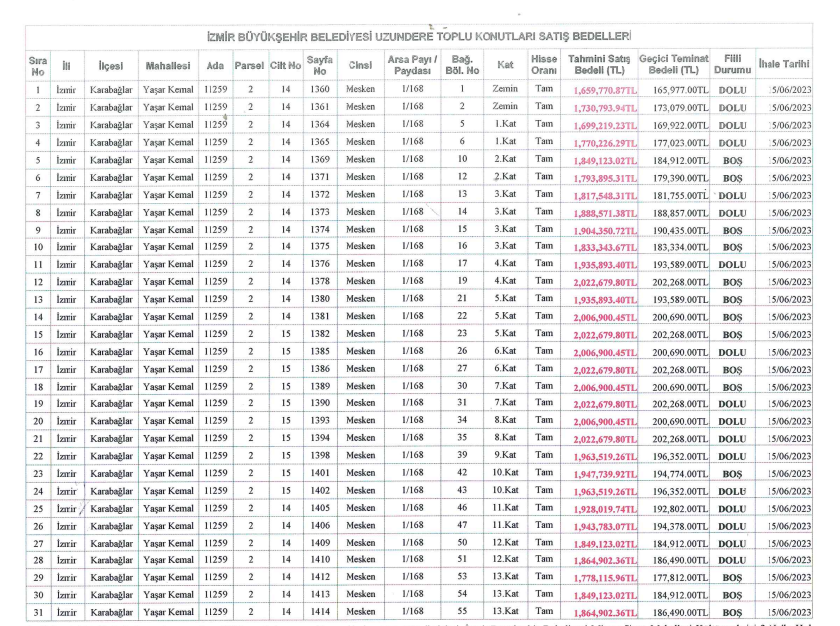The width and height of the screenshot is (840, 626).
Task: Click the 'Hisse Oranı' column header
Action: pos(544,65)
